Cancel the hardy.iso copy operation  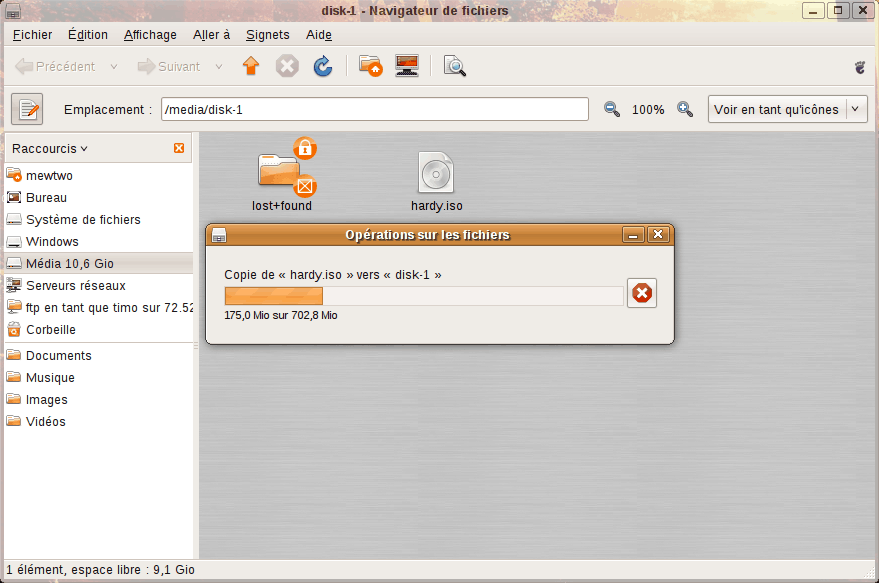642,293
